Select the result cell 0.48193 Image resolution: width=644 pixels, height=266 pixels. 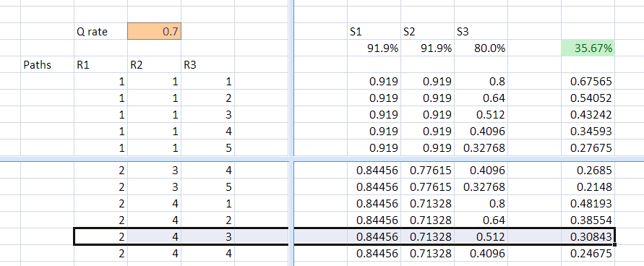[588, 204]
